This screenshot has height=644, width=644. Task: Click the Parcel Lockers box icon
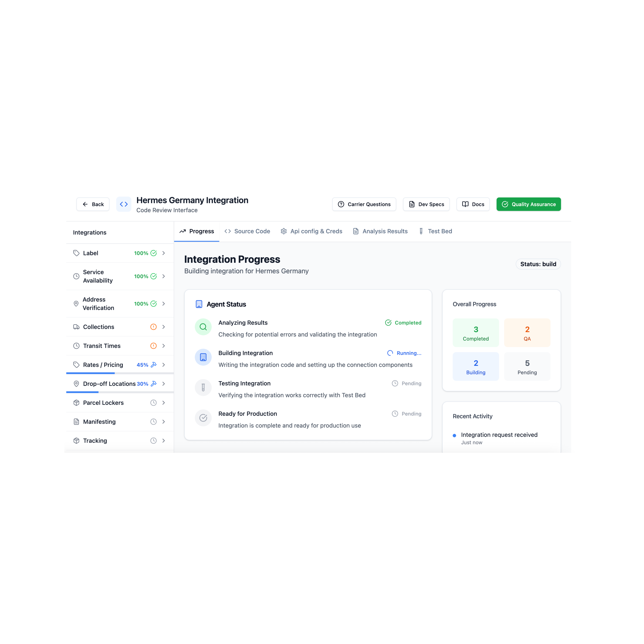[x=76, y=403]
